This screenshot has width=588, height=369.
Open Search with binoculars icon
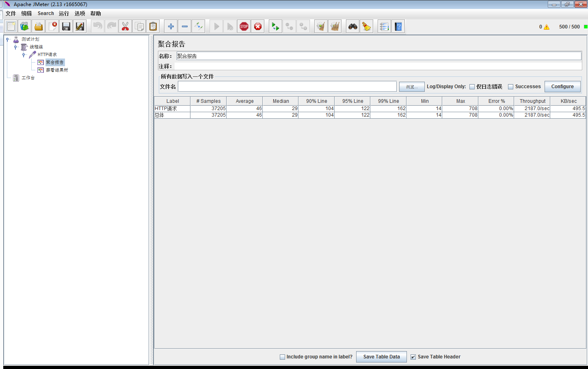[353, 26]
